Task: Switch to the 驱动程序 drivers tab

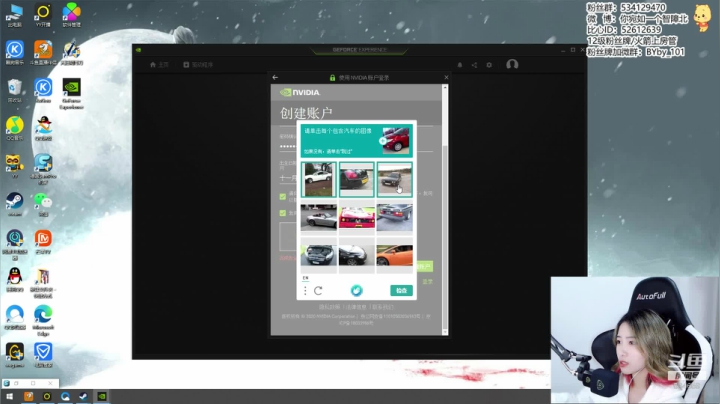Action: 198,65
